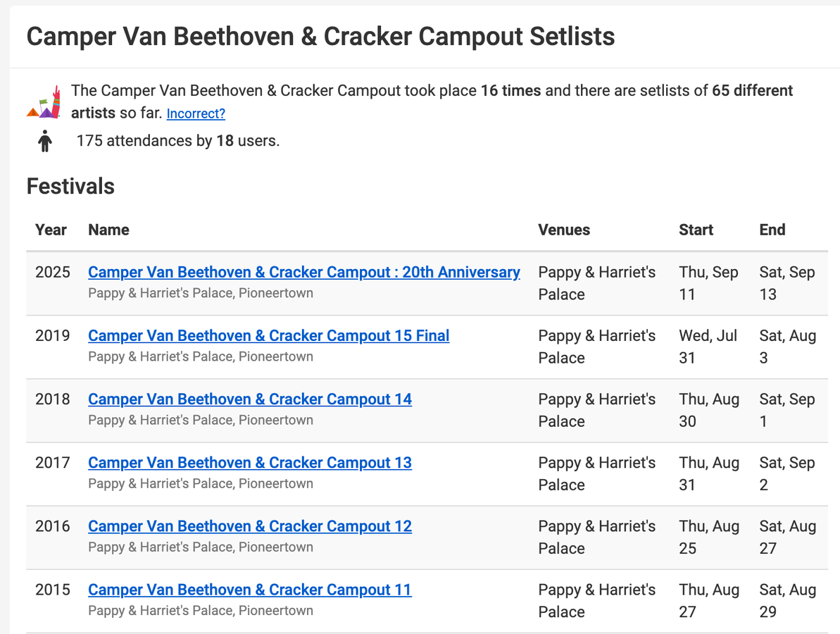Click the "175 attendances by 18 users" text
Viewport: 840px width, 634px height.
pos(177,141)
